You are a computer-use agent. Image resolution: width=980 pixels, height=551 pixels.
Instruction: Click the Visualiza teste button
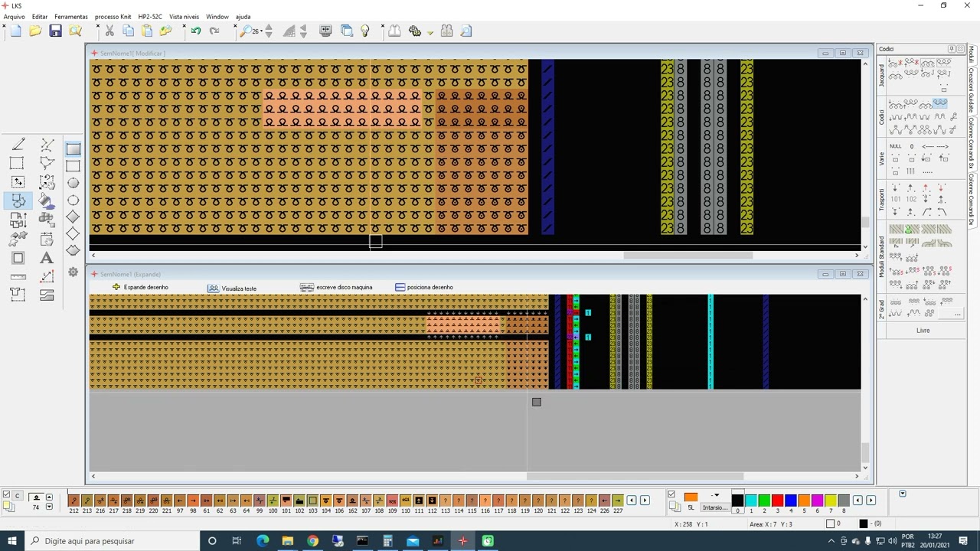232,288
